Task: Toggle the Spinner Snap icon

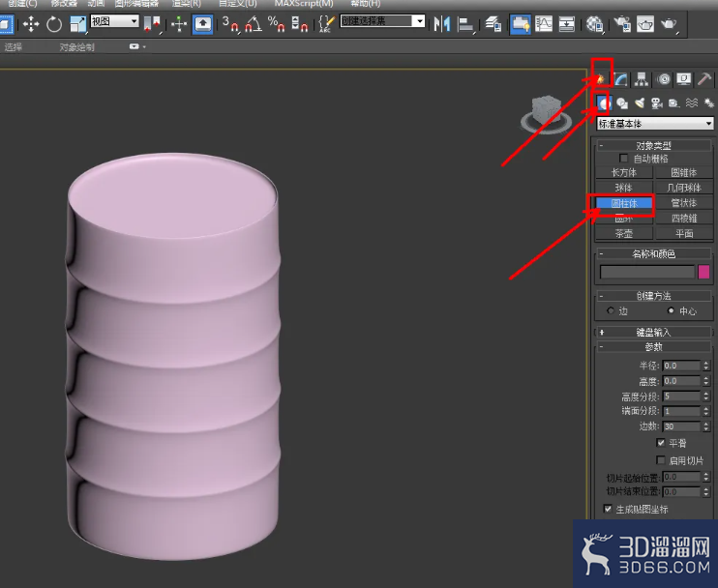Action: click(299, 24)
